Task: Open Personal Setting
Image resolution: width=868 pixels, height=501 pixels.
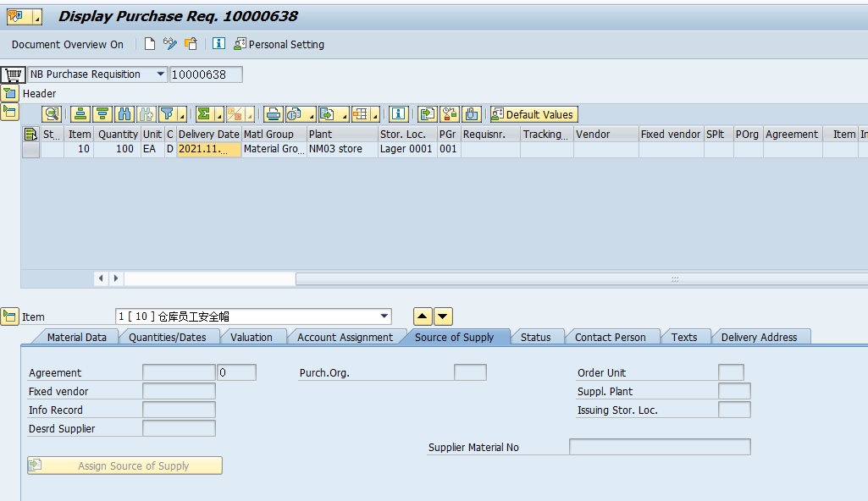Action: pos(279,44)
